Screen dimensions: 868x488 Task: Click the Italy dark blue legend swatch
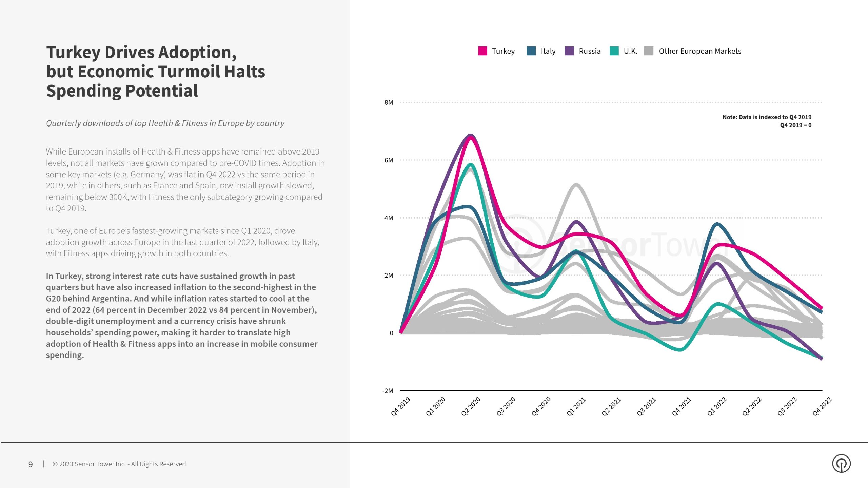point(531,51)
